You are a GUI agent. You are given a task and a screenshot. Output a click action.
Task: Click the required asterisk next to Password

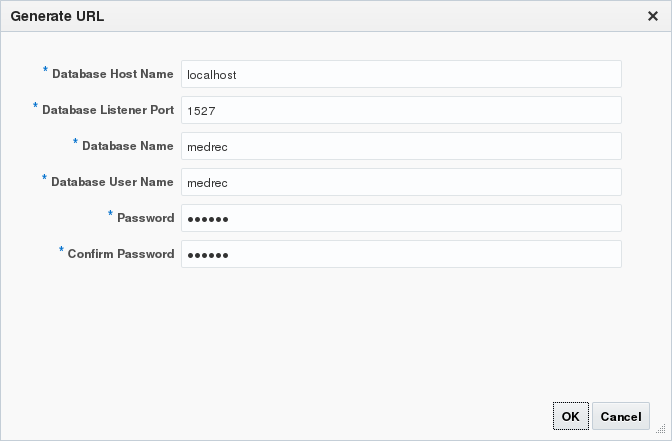pos(110,215)
